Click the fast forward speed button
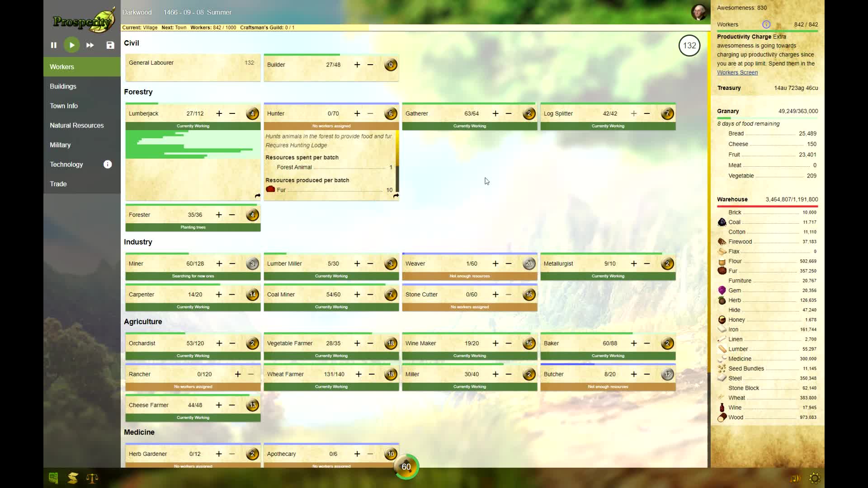 (x=90, y=45)
